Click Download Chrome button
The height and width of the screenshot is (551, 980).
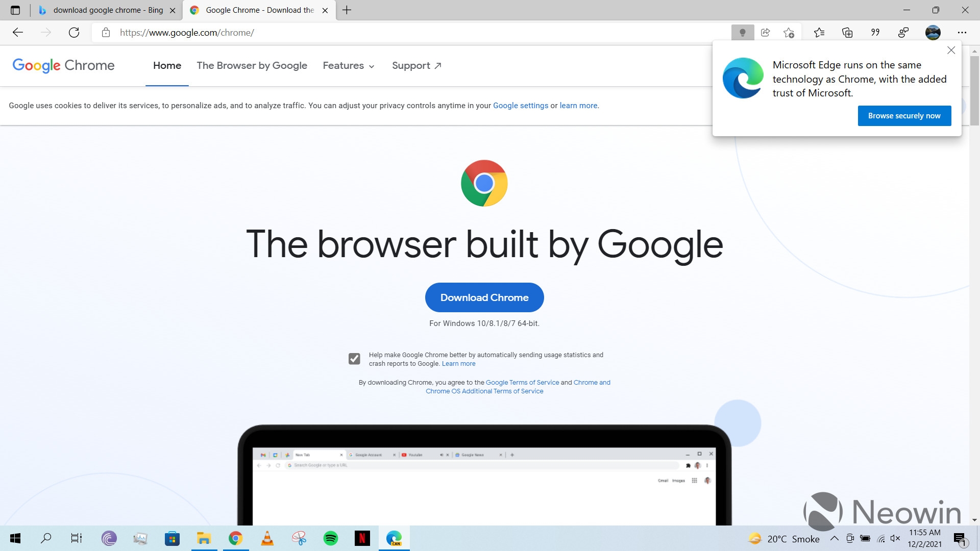tap(484, 297)
